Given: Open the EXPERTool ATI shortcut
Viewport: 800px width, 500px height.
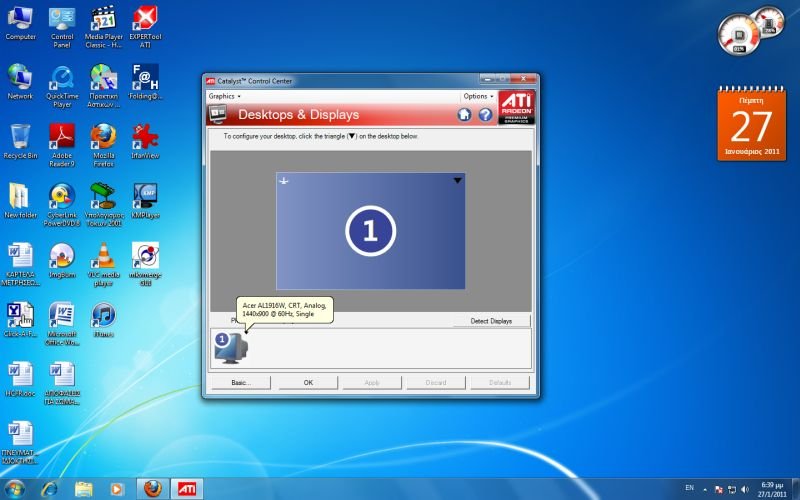Looking at the screenshot, I should (x=145, y=28).
